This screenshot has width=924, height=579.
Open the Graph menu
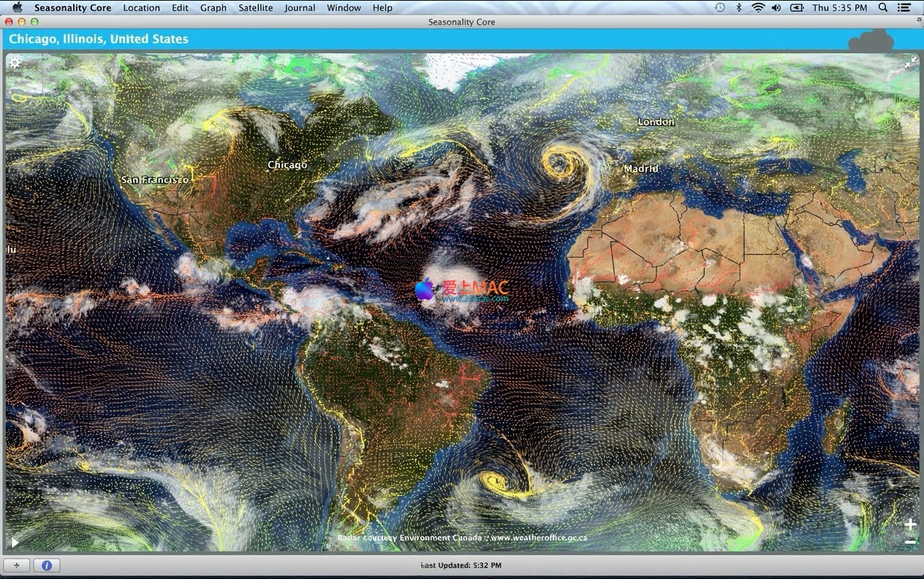coord(213,7)
